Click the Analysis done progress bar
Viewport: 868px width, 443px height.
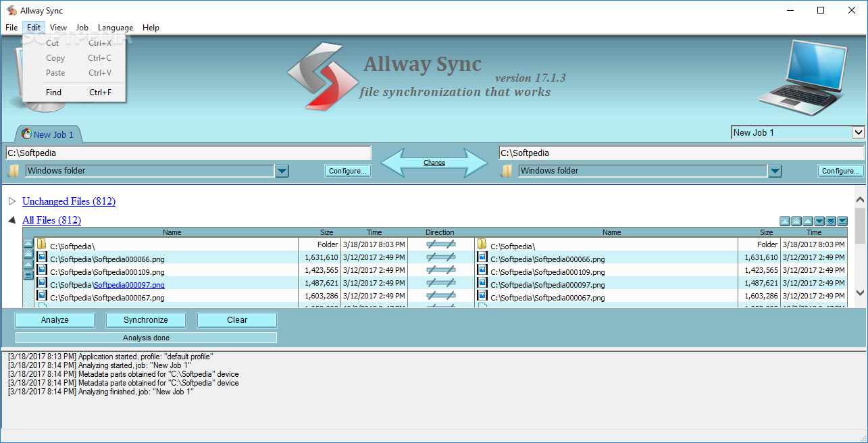146,338
